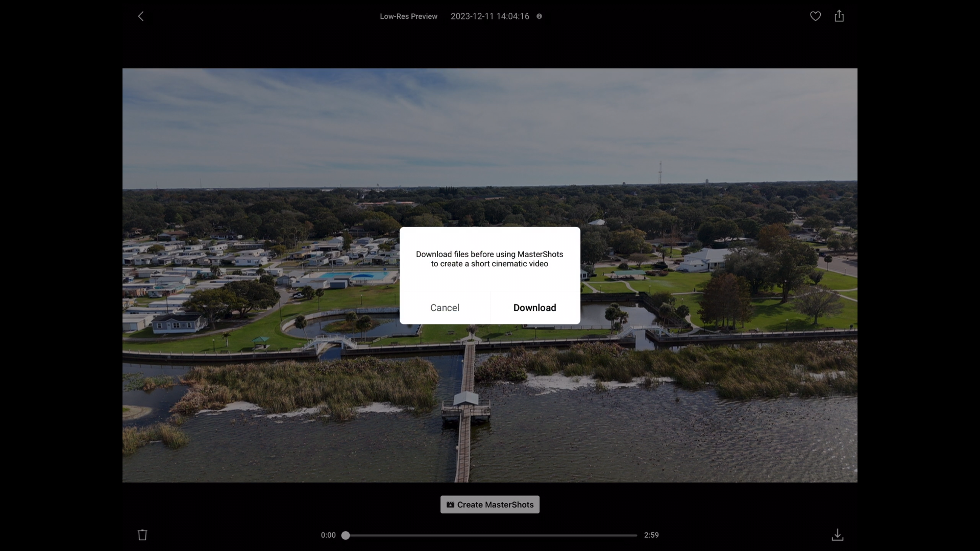
Task: Confirm Download in the dialog
Action: tap(535, 308)
